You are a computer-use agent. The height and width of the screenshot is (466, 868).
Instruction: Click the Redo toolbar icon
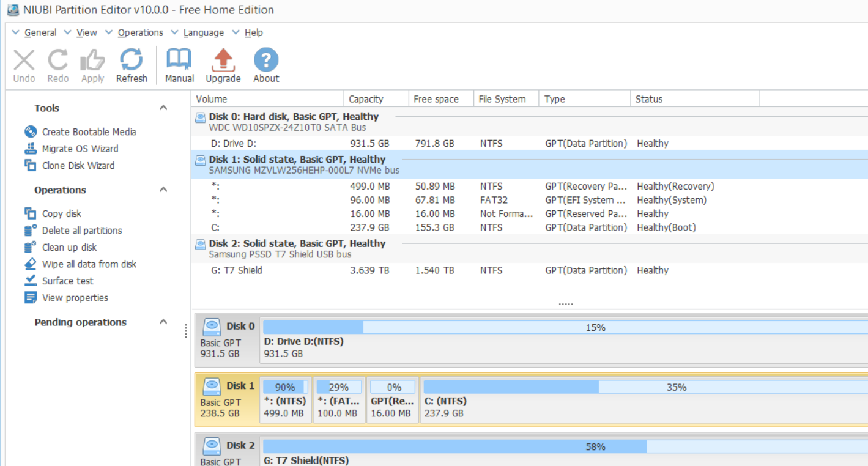(58, 60)
